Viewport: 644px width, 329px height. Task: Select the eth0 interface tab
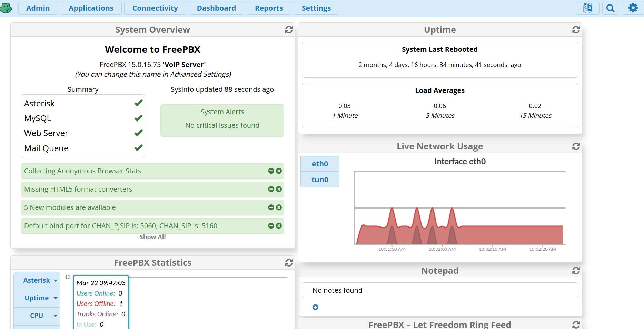[x=320, y=164]
